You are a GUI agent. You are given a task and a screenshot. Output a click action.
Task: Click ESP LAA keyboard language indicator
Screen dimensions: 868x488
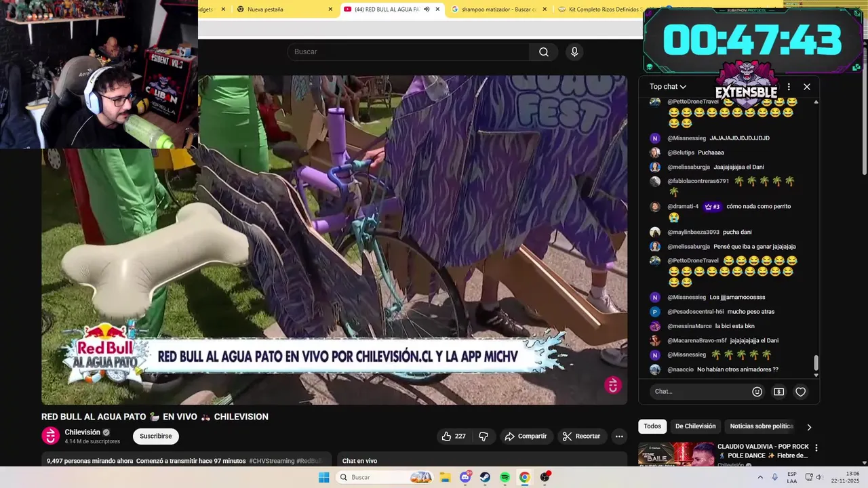click(792, 477)
